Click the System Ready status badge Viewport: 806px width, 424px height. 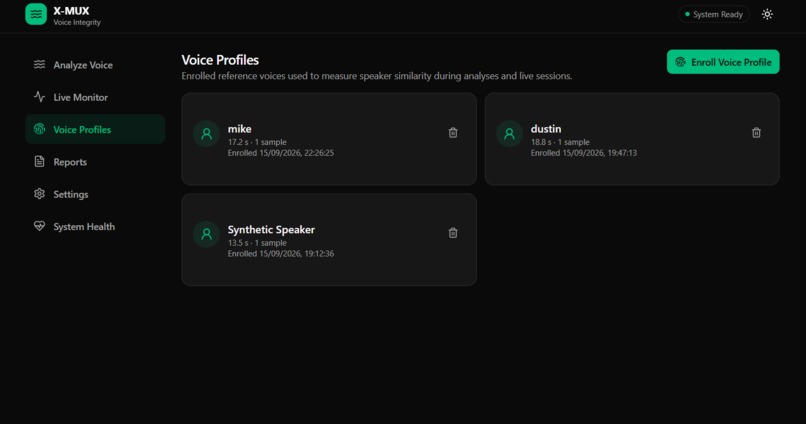714,14
